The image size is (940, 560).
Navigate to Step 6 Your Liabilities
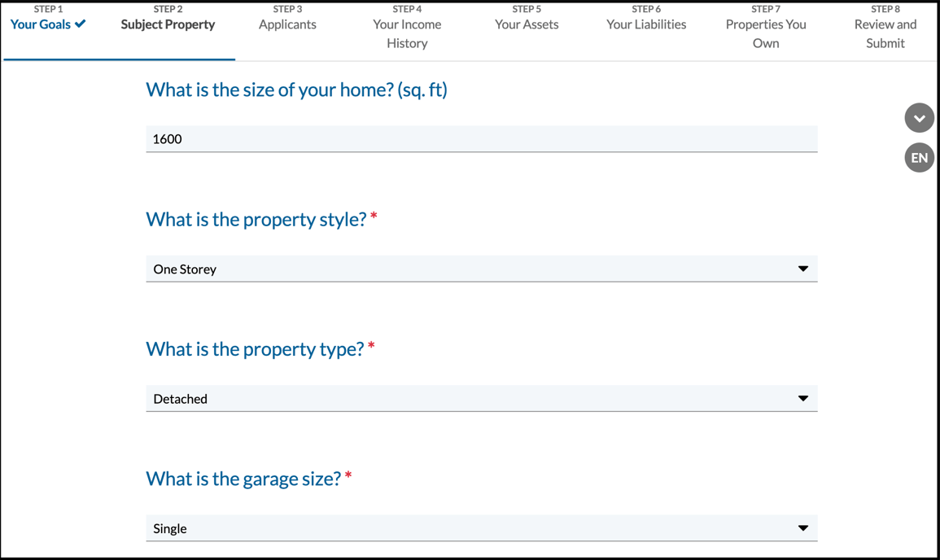pos(646,24)
